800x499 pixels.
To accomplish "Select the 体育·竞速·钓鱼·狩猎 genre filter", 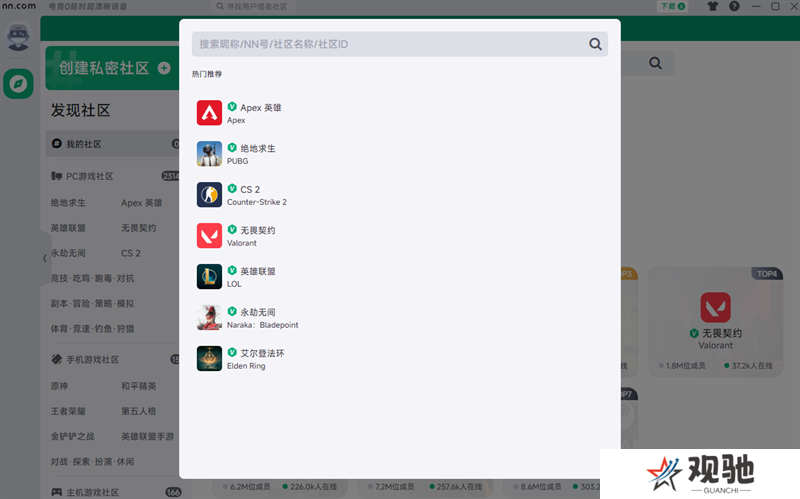I will 92,329.
